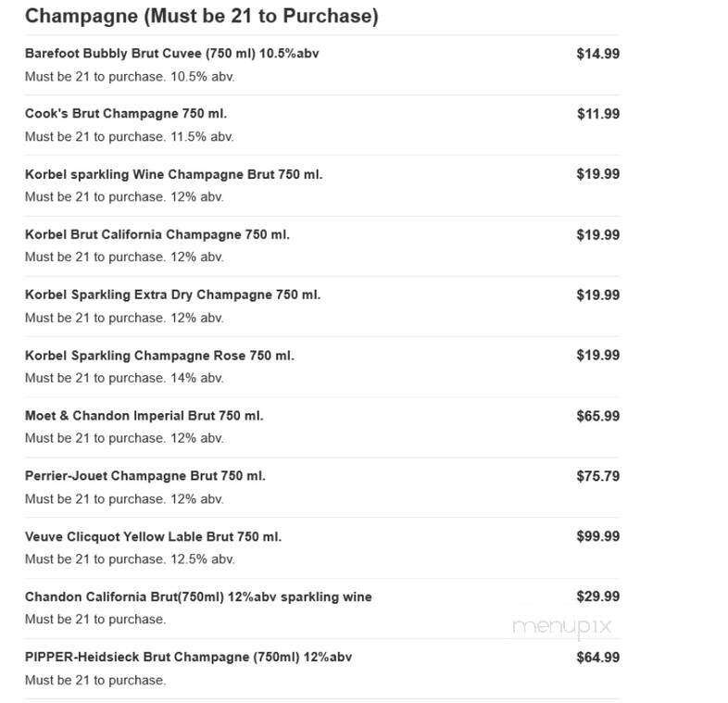Open Korbel Sparkling Champagne Rose item
The height and width of the screenshot is (703, 728).
coord(159,355)
